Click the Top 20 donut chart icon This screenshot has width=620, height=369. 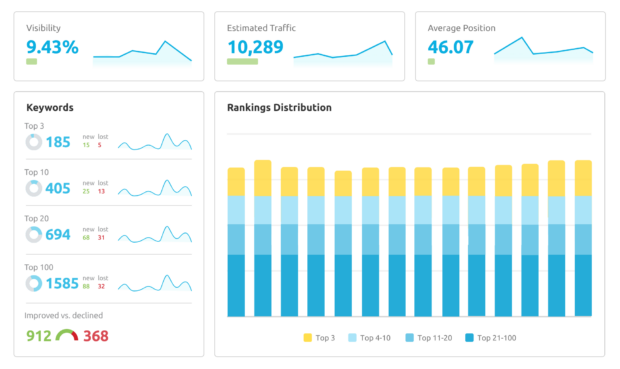click(34, 235)
